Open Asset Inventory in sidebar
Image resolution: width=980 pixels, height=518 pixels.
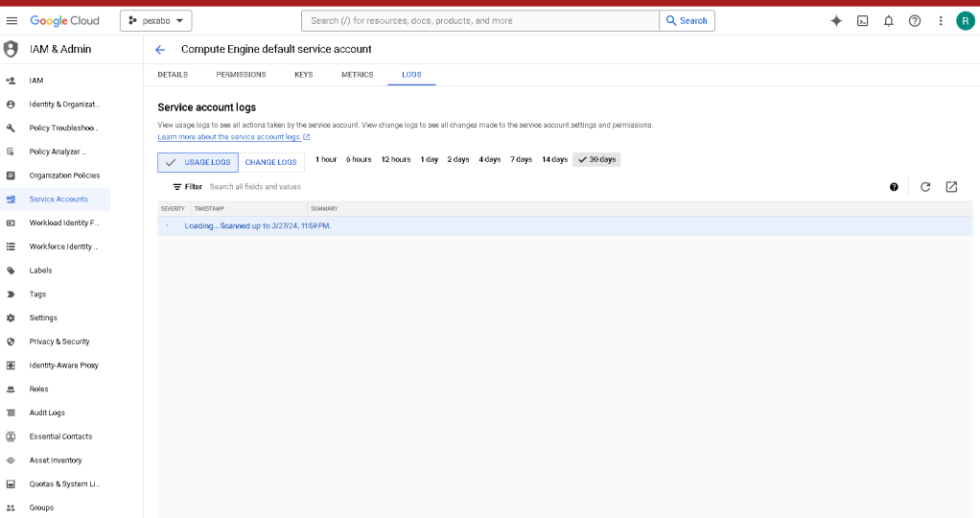point(55,461)
